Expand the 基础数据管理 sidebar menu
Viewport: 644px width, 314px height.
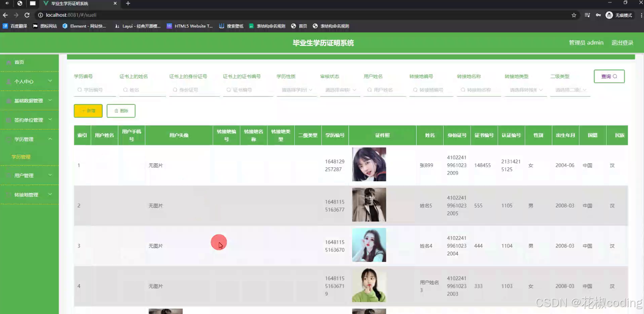click(29, 101)
